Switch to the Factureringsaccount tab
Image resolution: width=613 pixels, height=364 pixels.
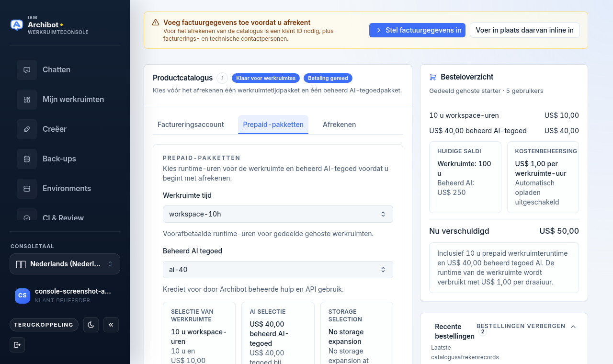[x=191, y=125]
